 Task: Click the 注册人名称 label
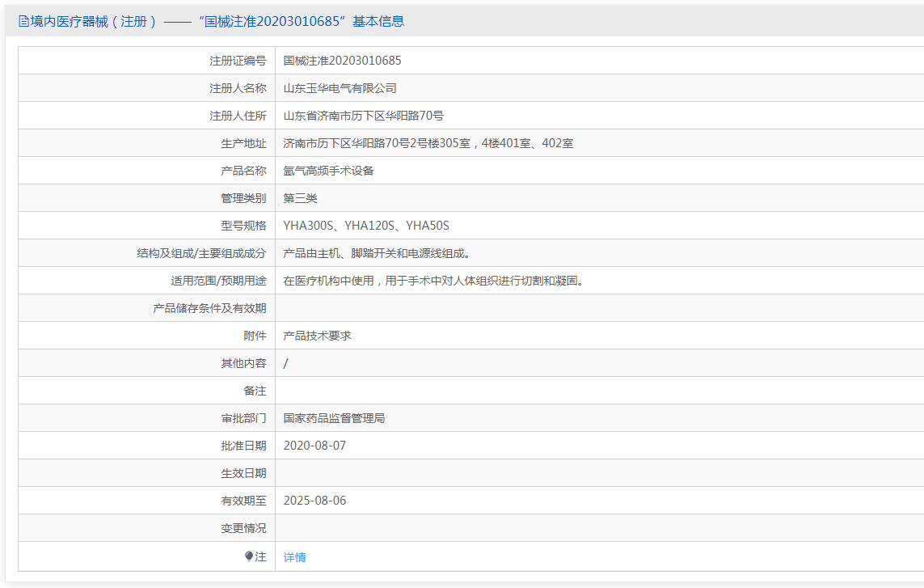pos(238,88)
